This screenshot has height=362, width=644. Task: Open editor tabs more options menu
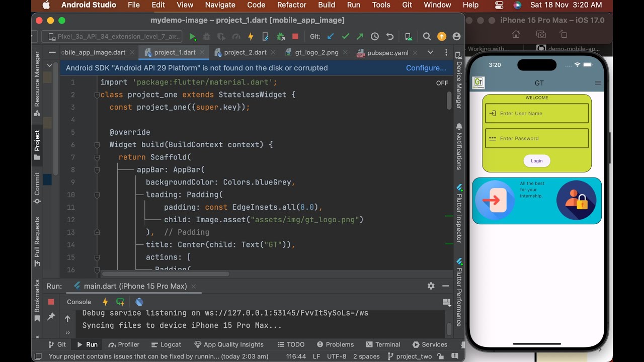click(x=446, y=52)
